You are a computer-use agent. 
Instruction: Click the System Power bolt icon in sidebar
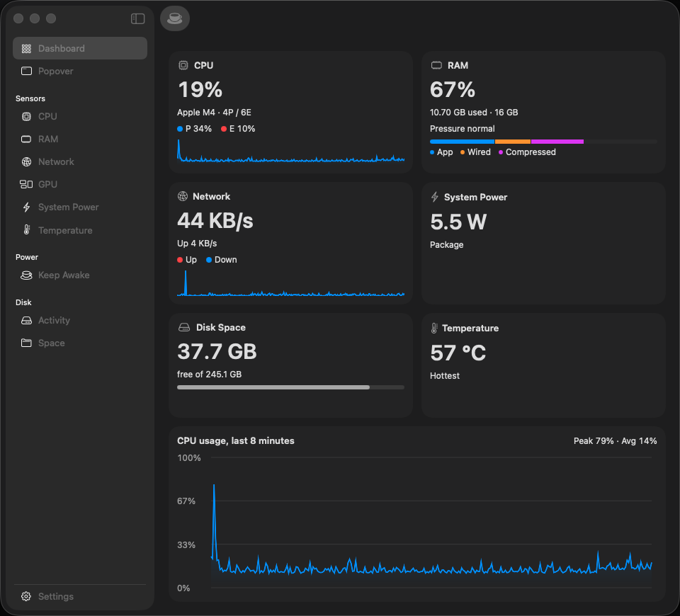(x=26, y=207)
